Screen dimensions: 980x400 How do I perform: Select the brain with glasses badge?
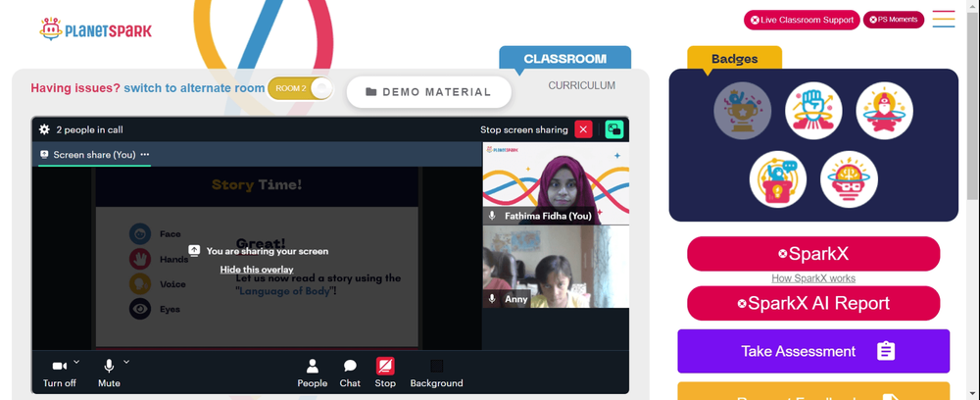[849, 179]
